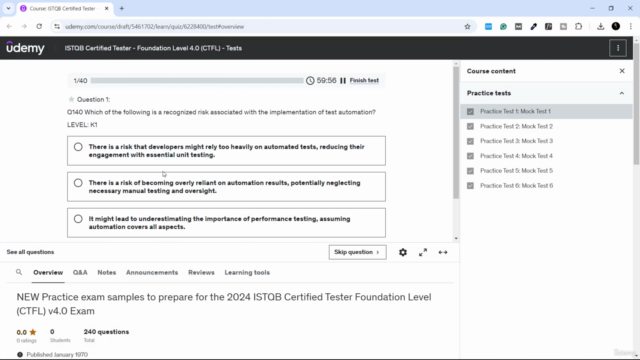Star-mark Question 1 for review
Viewport: 640px width, 360px height.
71,99
